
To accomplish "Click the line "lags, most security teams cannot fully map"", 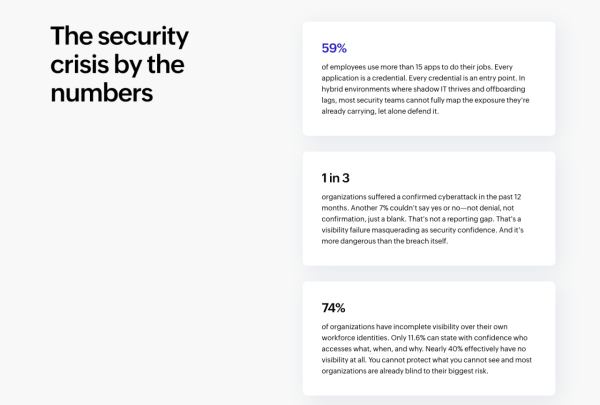I will click(426, 100).
